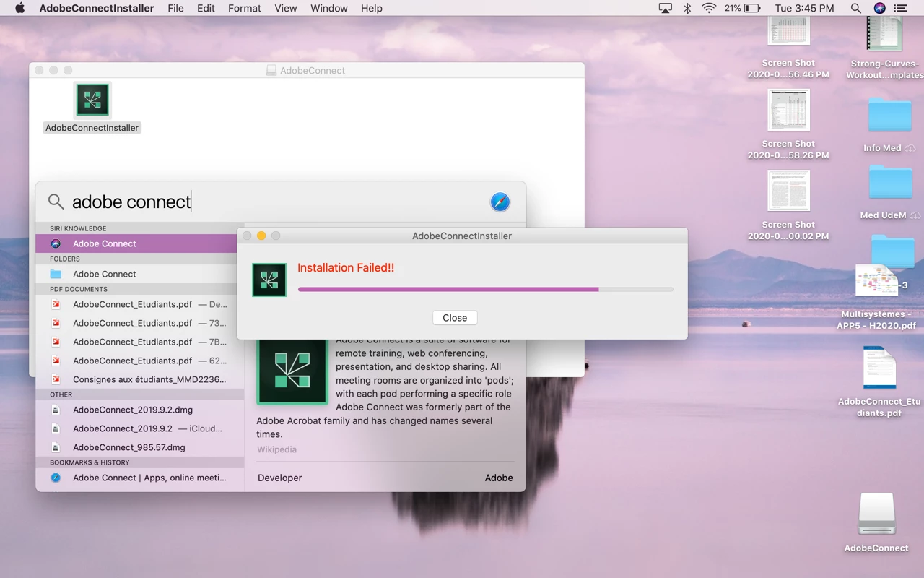
Task: Select Adobe Connect Siri Knowledge result
Action: tap(140, 243)
